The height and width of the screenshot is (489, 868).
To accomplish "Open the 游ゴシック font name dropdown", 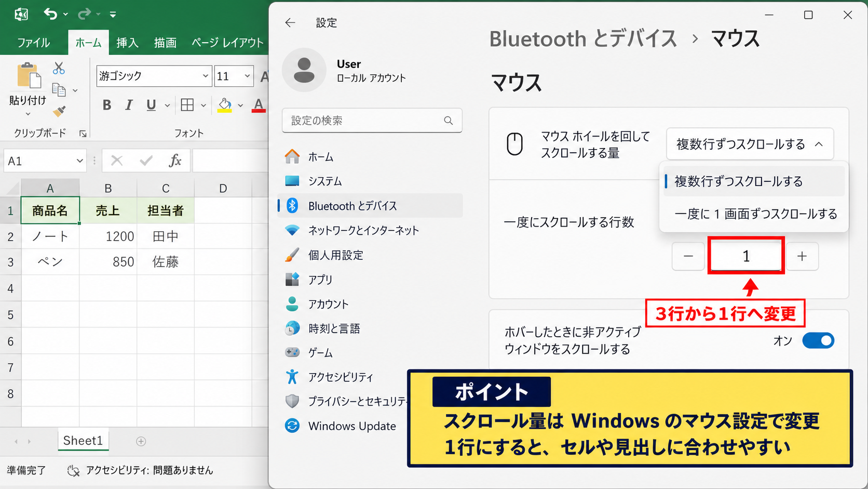I will (206, 76).
